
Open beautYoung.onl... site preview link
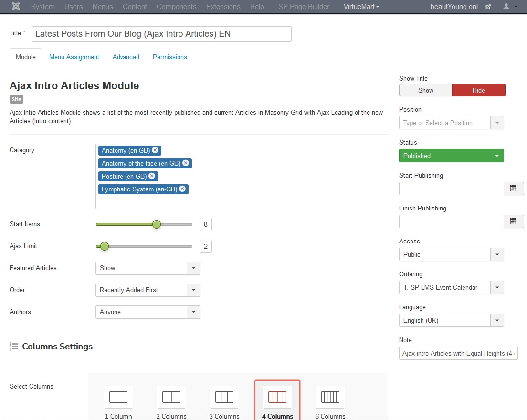coord(461,6)
